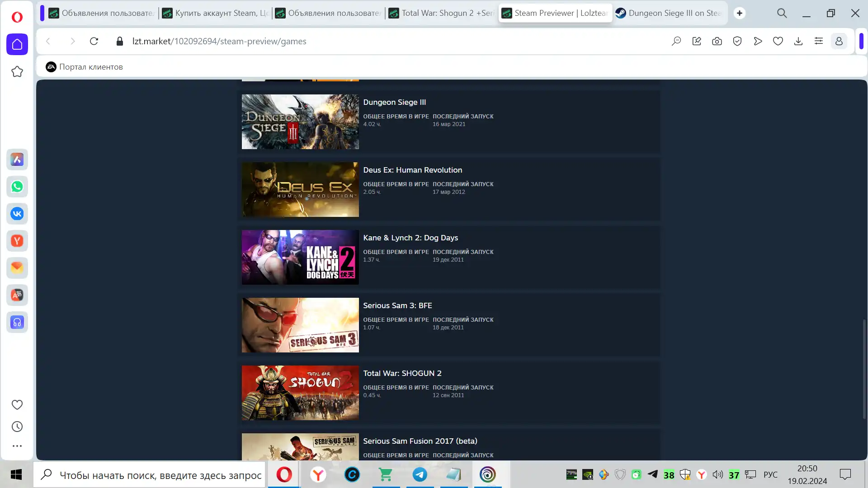Image resolution: width=868 pixels, height=488 pixels.
Task: Switch to Total War: Shogun 2 tab
Action: [x=442, y=13]
